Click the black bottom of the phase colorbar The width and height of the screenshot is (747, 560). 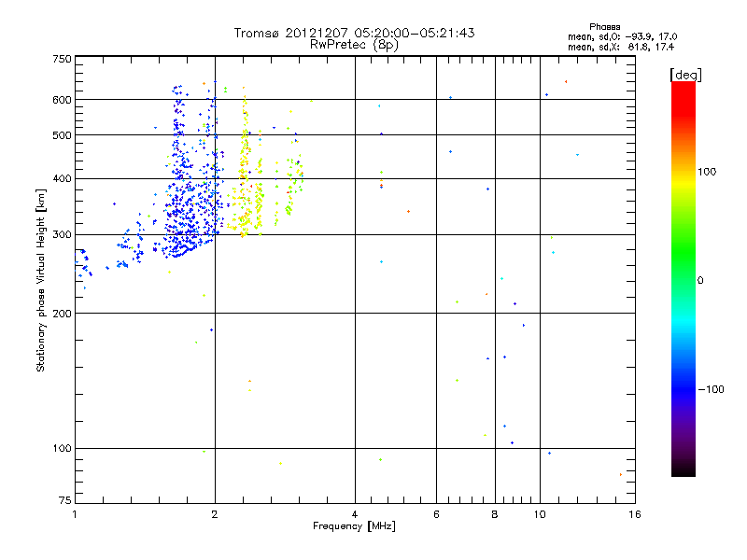click(684, 469)
